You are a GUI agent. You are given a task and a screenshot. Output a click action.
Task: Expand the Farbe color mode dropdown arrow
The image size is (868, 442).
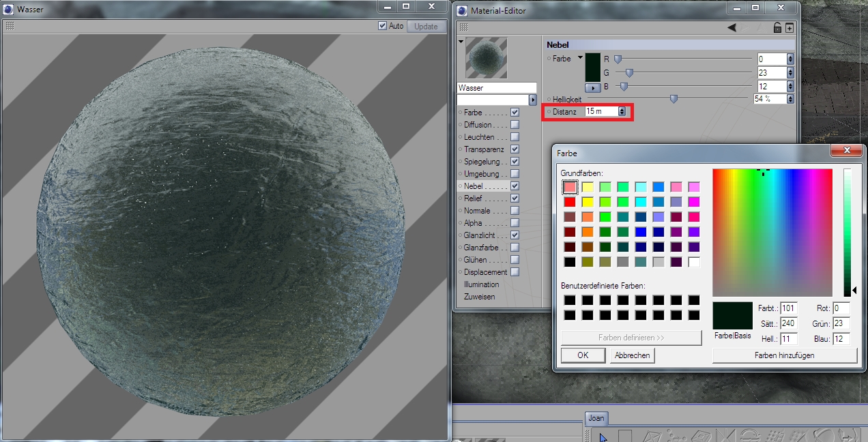[580, 58]
